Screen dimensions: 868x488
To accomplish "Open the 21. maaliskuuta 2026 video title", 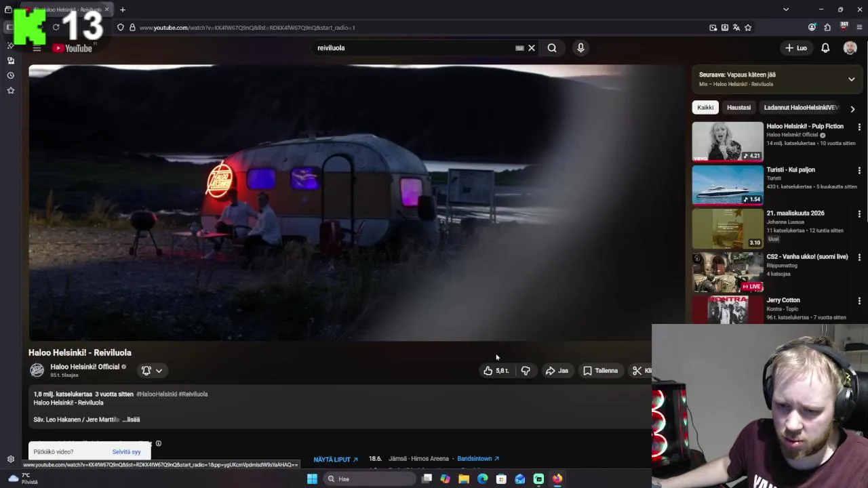I will click(x=795, y=213).
